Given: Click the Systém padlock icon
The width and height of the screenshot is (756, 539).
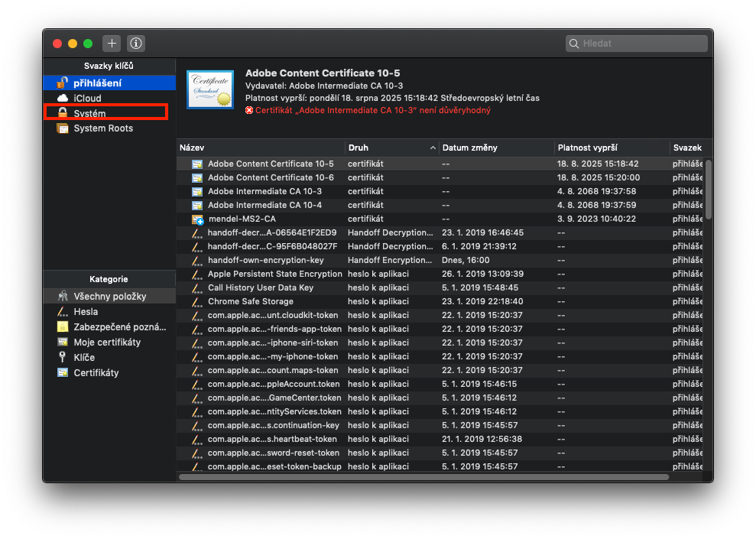Looking at the screenshot, I should click(63, 113).
